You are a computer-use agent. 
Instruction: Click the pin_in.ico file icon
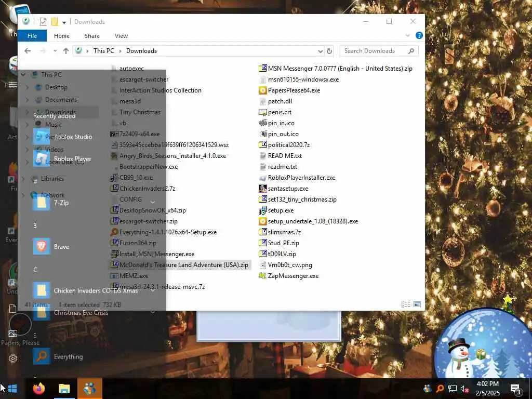point(262,123)
